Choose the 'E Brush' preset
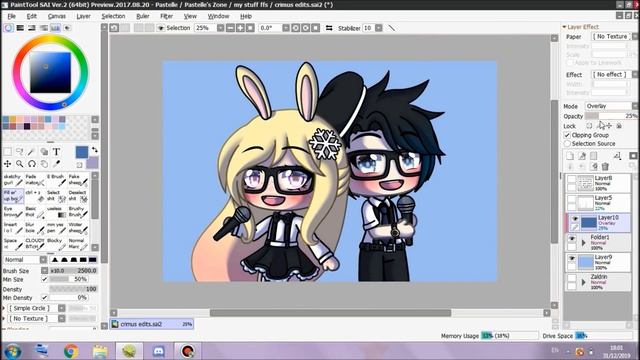Screen dimensions: 640x360 (x=56, y=180)
